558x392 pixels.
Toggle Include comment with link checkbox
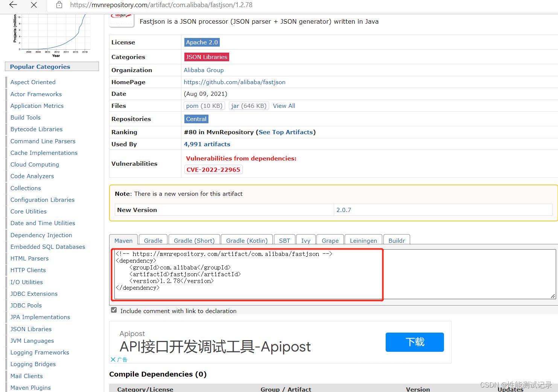point(114,310)
